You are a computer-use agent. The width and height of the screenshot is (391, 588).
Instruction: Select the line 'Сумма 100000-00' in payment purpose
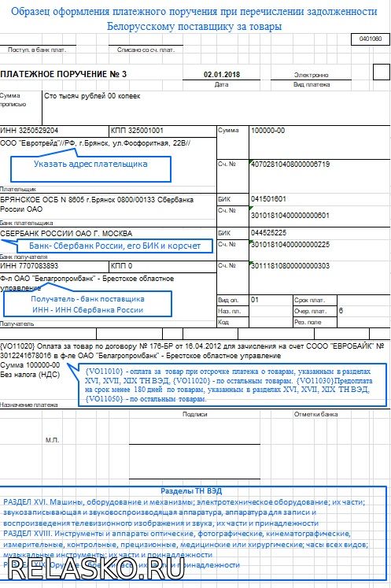30,365
